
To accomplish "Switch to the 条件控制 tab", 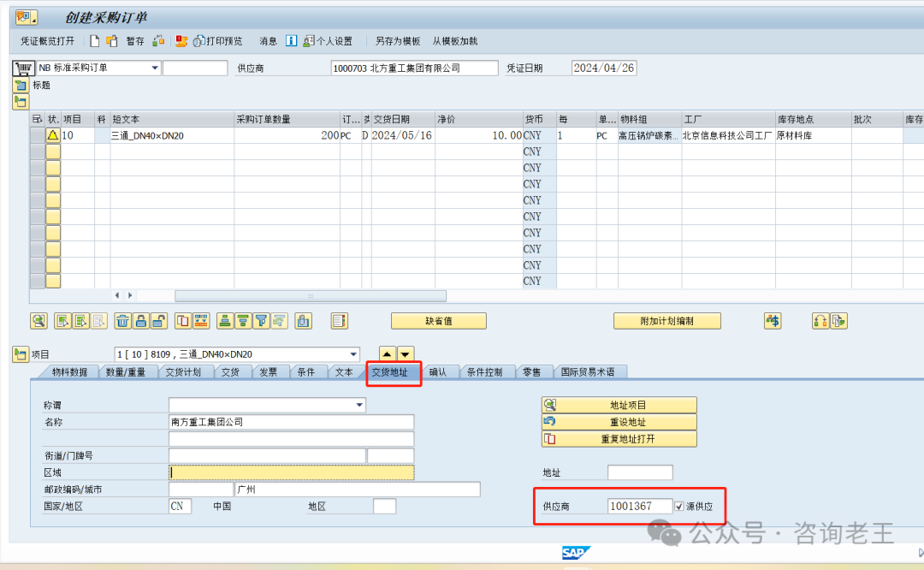I will click(484, 372).
